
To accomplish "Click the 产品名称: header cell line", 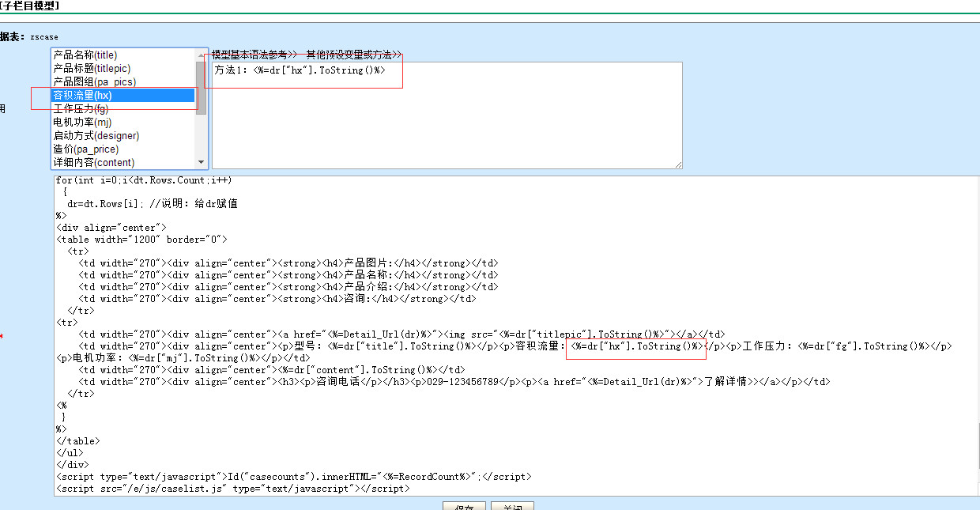I will (288, 275).
